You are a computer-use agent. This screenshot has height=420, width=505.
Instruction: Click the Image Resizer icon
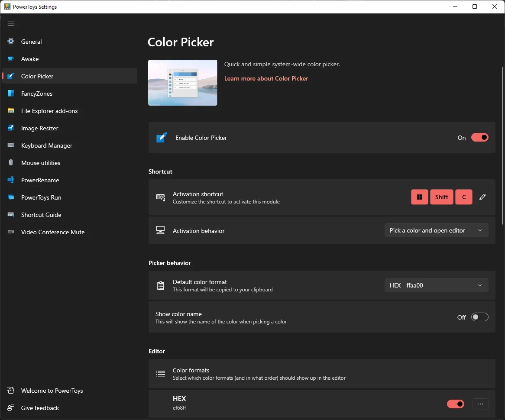point(11,128)
